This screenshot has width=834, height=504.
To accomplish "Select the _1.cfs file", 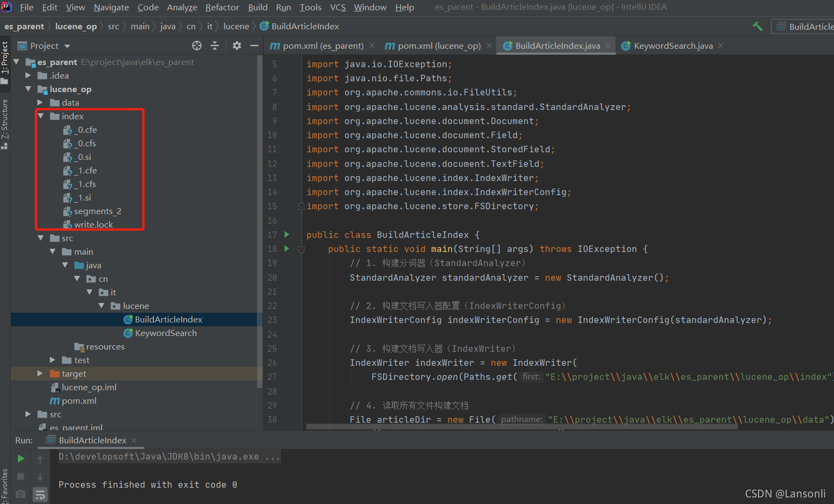I will point(80,184).
